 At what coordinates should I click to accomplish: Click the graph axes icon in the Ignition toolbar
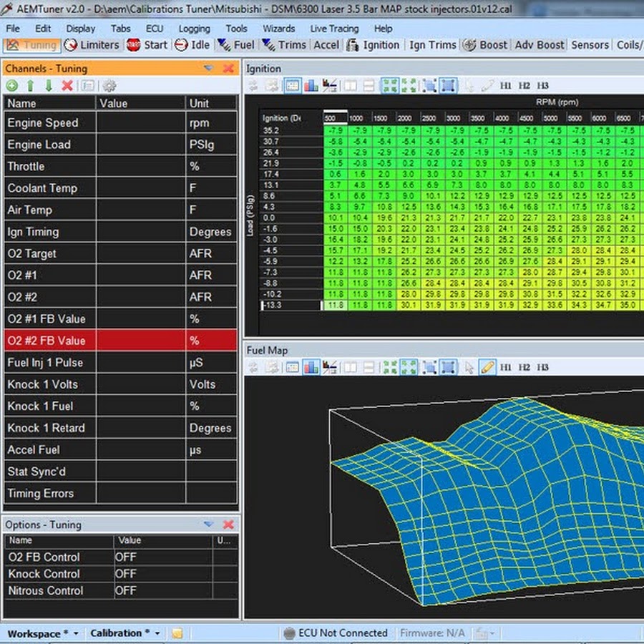pos(329,85)
